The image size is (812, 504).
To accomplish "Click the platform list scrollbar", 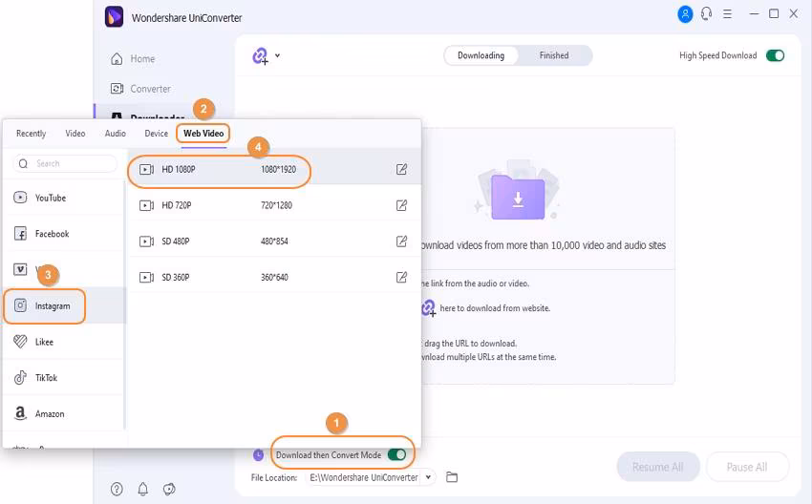I will (124, 305).
